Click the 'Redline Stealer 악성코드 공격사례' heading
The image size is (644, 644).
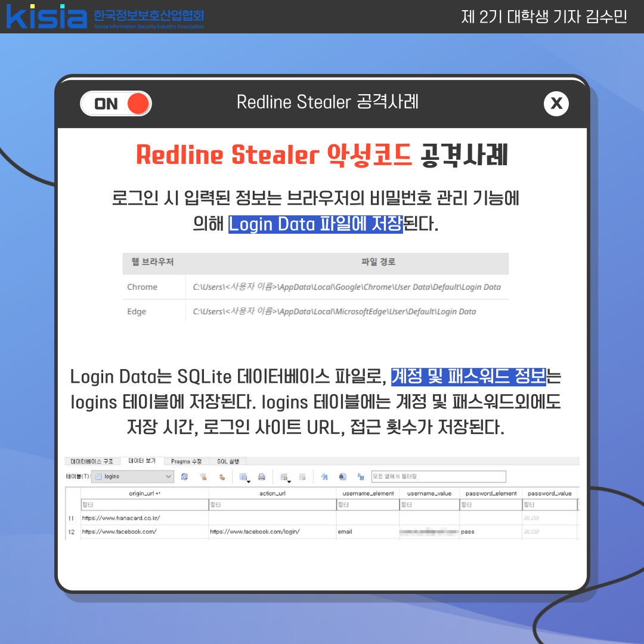point(322,155)
